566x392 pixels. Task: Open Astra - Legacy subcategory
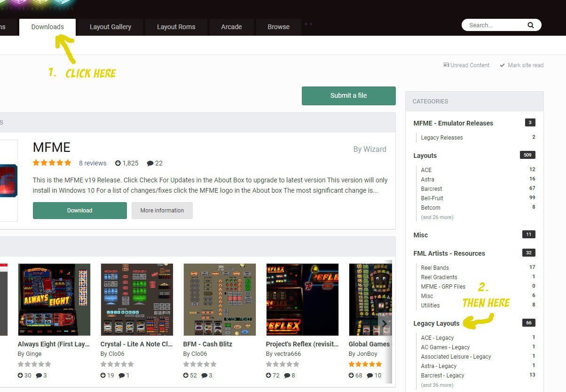pos(439,366)
